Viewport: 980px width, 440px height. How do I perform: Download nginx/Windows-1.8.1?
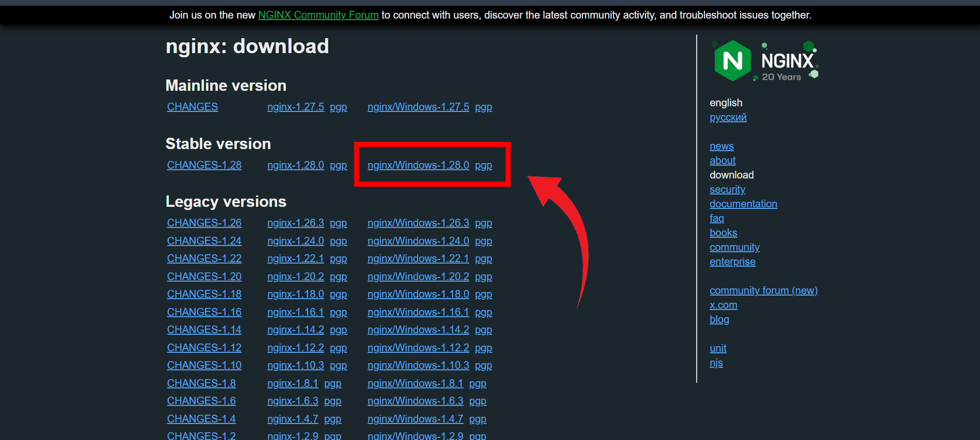415,383
